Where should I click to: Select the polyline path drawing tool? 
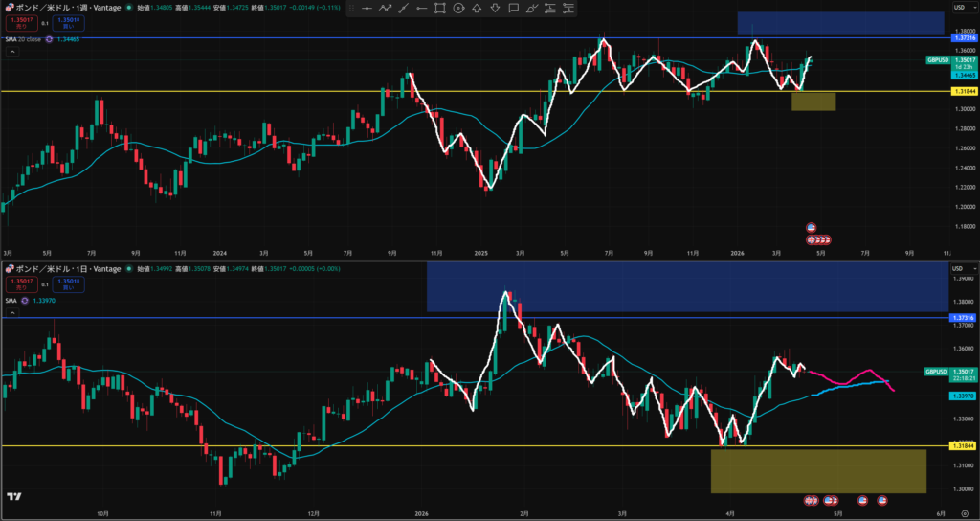click(386, 8)
